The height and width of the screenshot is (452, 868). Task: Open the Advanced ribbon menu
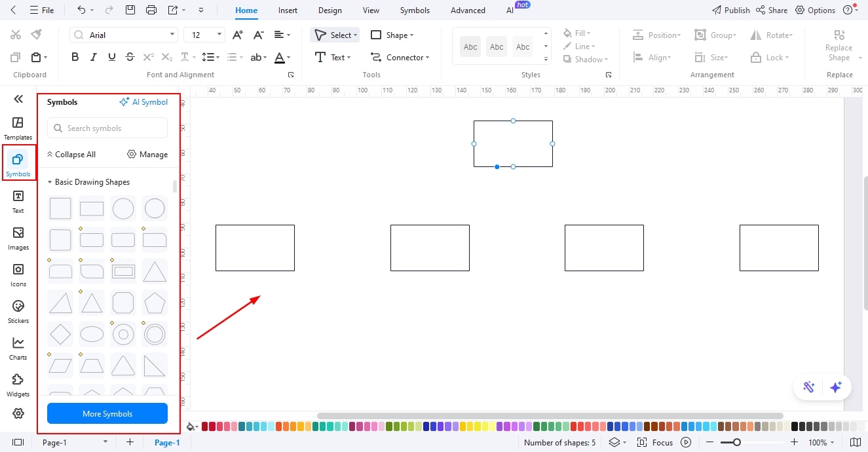pyautogui.click(x=467, y=10)
